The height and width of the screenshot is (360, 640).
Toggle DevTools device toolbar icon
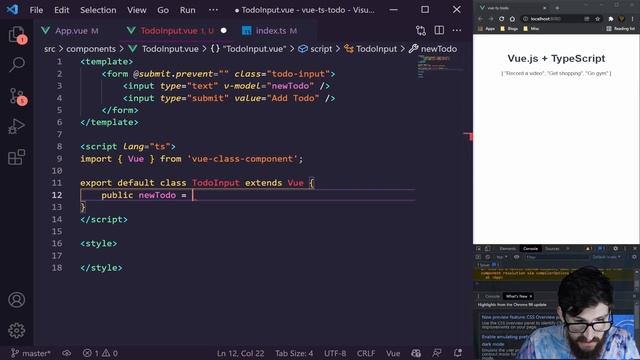point(487,249)
